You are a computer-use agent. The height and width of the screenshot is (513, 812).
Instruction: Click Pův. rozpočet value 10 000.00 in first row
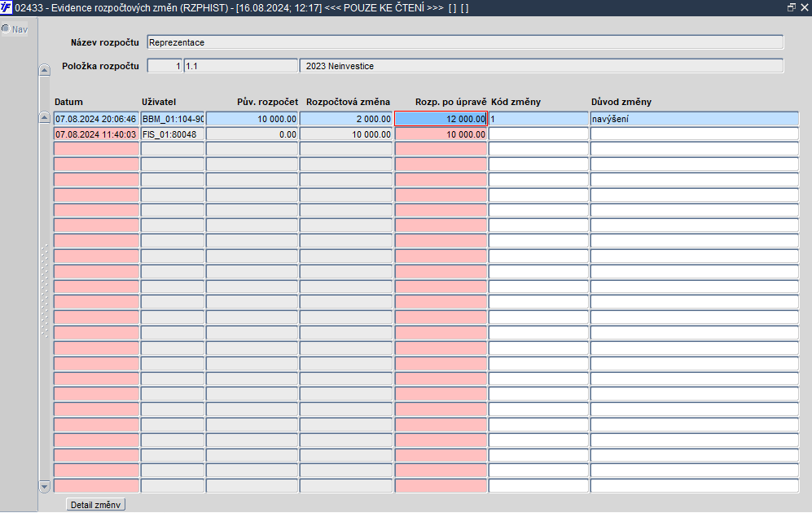tap(252, 119)
